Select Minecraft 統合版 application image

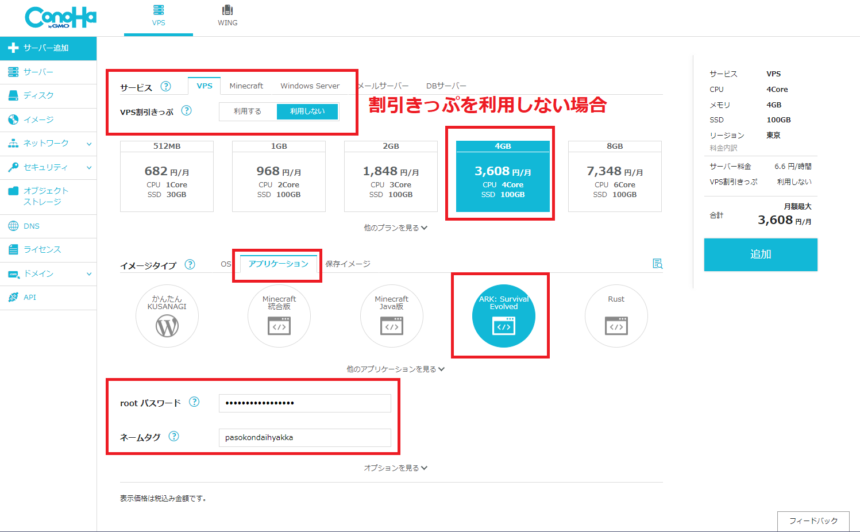click(x=279, y=316)
